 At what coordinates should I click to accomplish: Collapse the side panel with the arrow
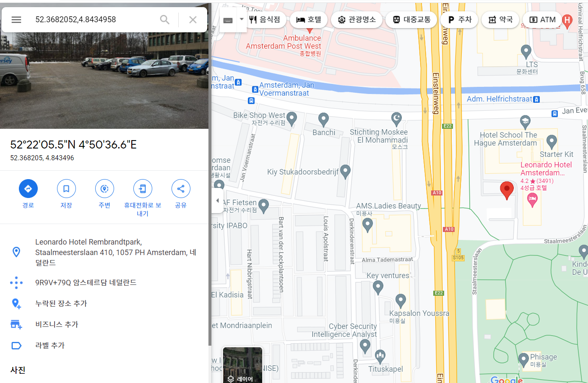tap(217, 201)
